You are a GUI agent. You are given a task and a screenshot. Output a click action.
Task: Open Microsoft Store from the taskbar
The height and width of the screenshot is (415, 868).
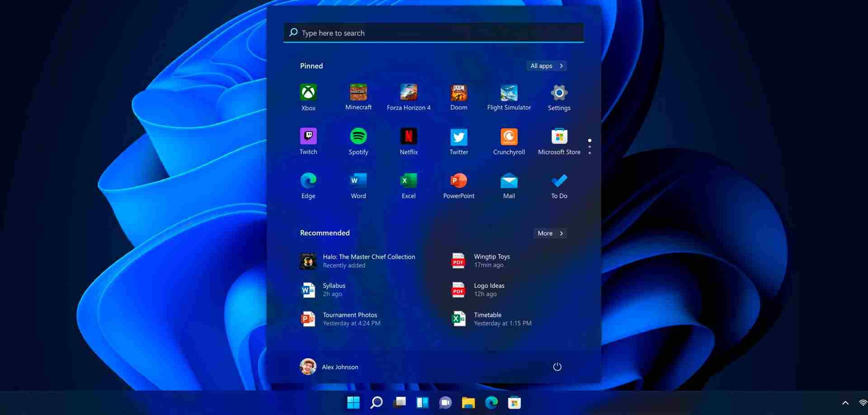point(514,402)
